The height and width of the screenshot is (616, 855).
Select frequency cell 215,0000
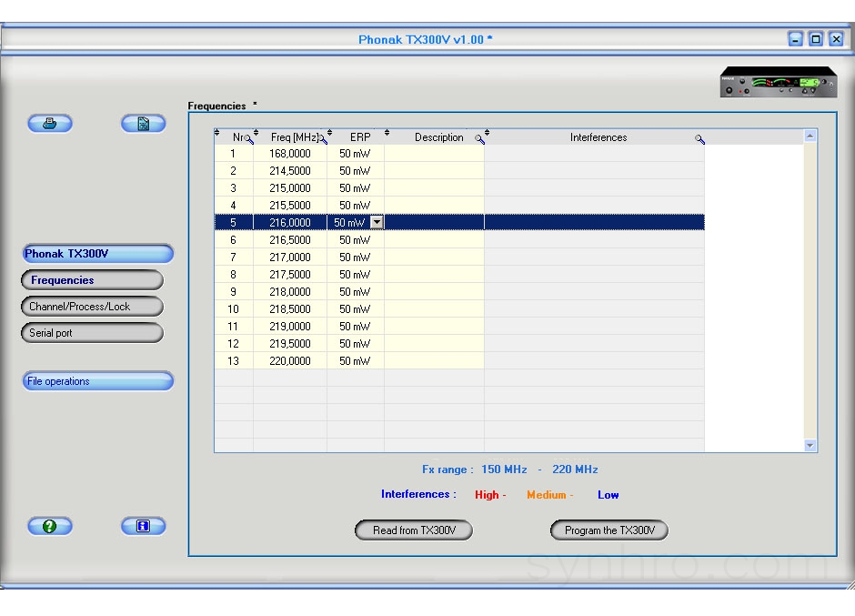pos(290,187)
